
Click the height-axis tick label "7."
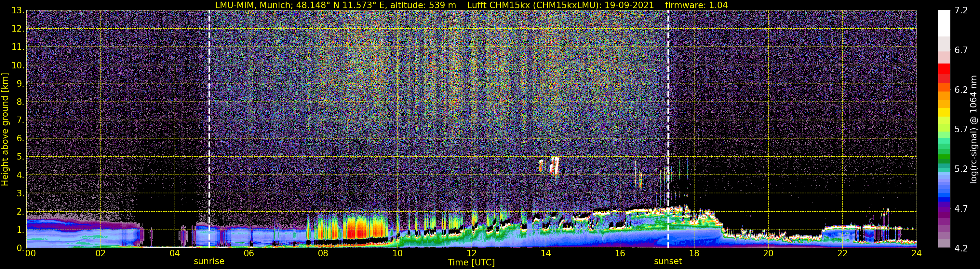(20, 120)
